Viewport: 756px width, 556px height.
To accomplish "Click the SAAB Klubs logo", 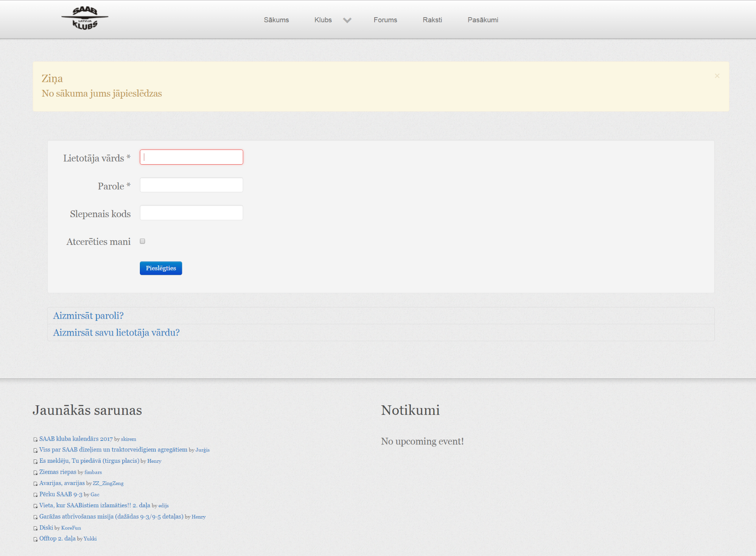I will click(x=85, y=18).
